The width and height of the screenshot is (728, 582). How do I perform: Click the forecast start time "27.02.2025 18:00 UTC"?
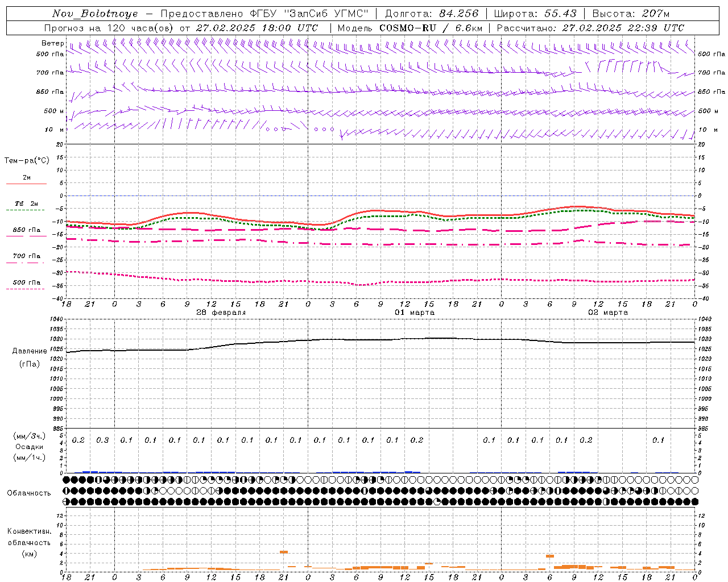257,28
